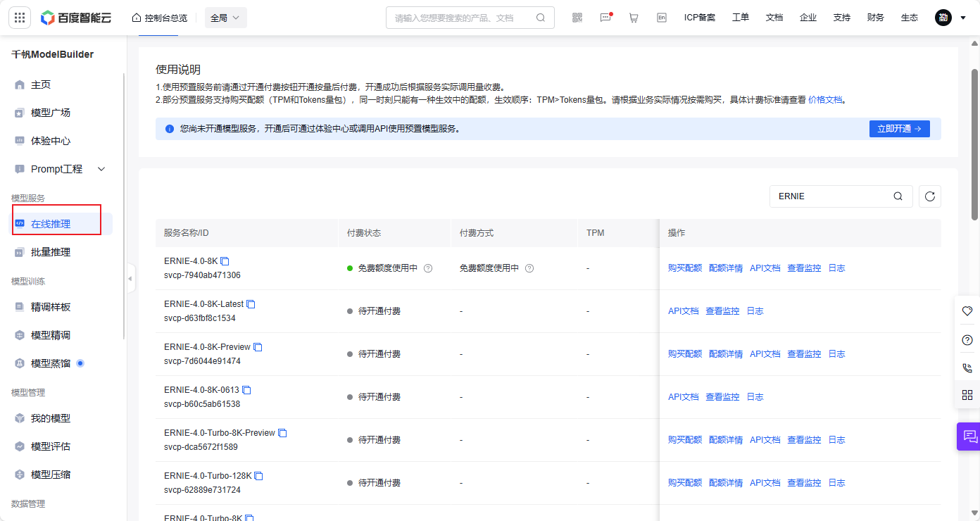Open 生态 in the top navigation
The height and width of the screenshot is (521, 980).
point(910,18)
